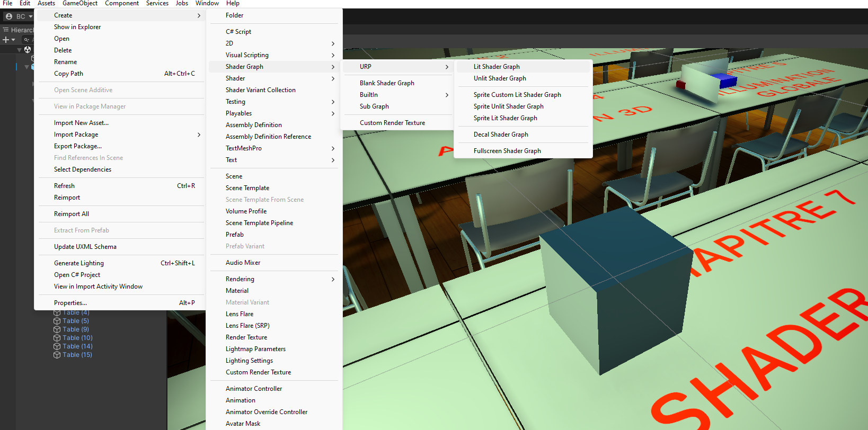Select Lit Shader Graph
868x430 pixels.
[497, 67]
